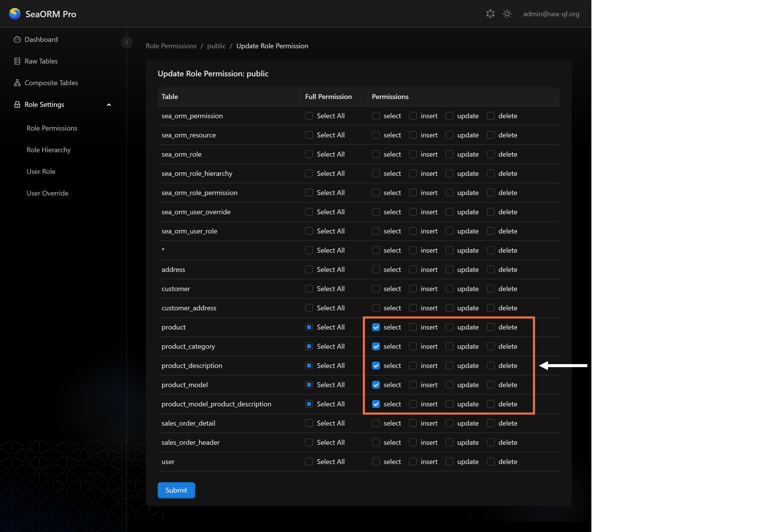Viewport: 763px width, 532px height.
Task: Check Select All for sales_order_header
Action: (309, 442)
